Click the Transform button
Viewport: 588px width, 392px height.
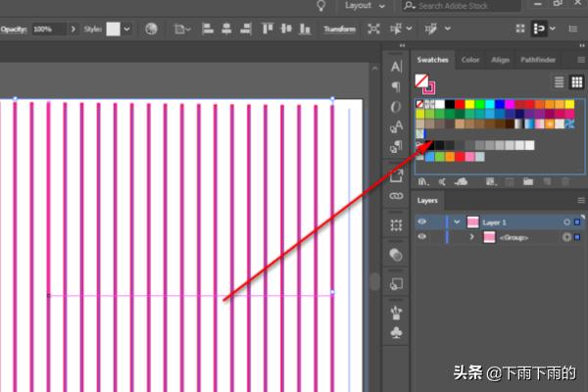tap(339, 29)
